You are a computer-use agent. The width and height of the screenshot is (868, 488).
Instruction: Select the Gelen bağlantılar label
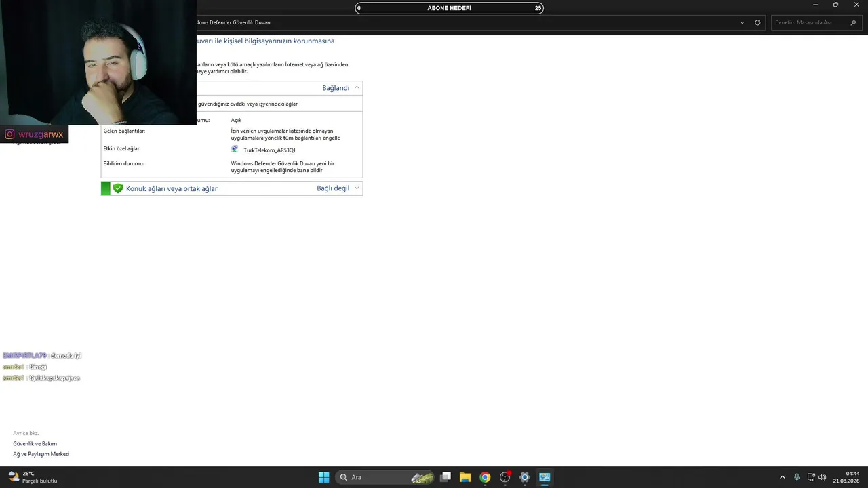click(124, 131)
